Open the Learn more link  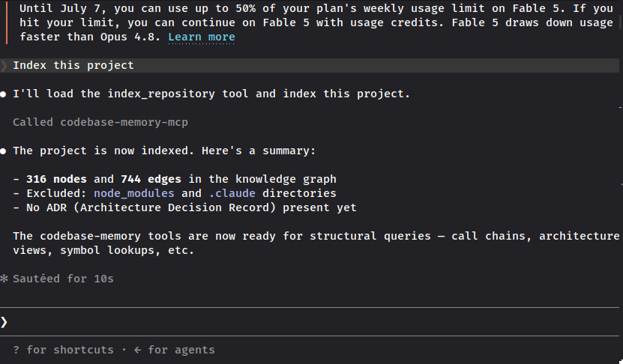[202, 37]
